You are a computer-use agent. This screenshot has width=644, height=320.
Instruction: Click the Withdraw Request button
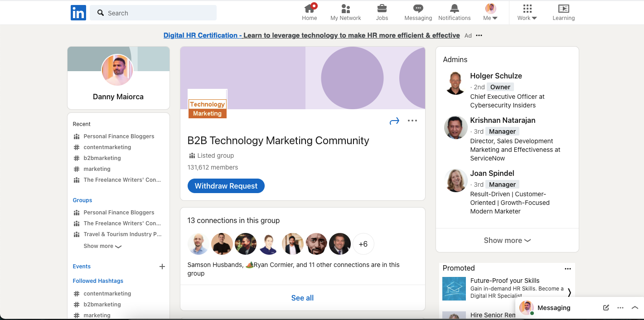pos(226,186)
